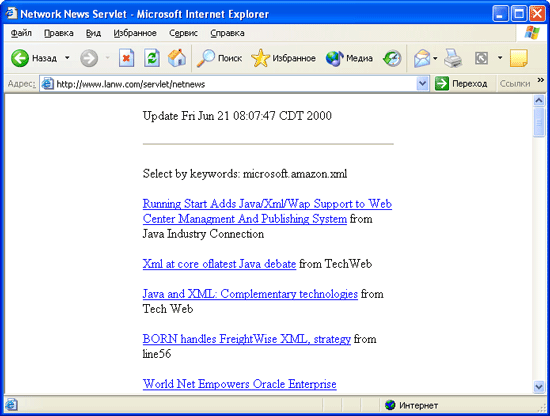This screenshot has height=416, width=550.
Task: Click the Refresh page icon
Action: click(152, 58)
